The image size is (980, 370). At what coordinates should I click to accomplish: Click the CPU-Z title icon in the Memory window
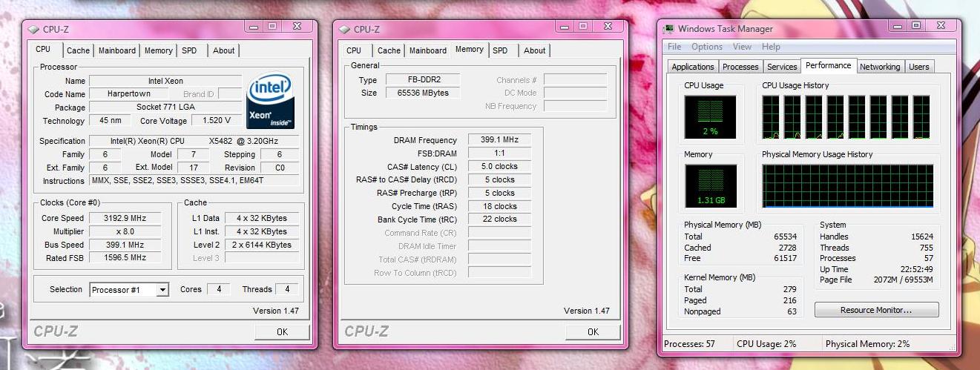pos(343,30)
